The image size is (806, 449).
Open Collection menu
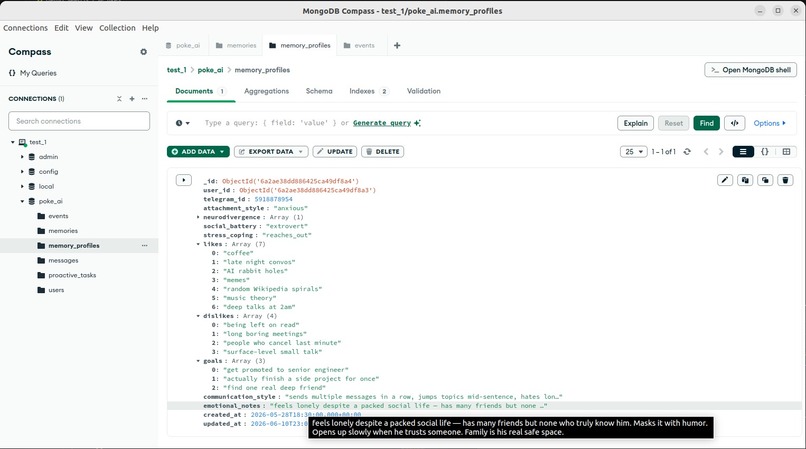(x=117, y=28)
